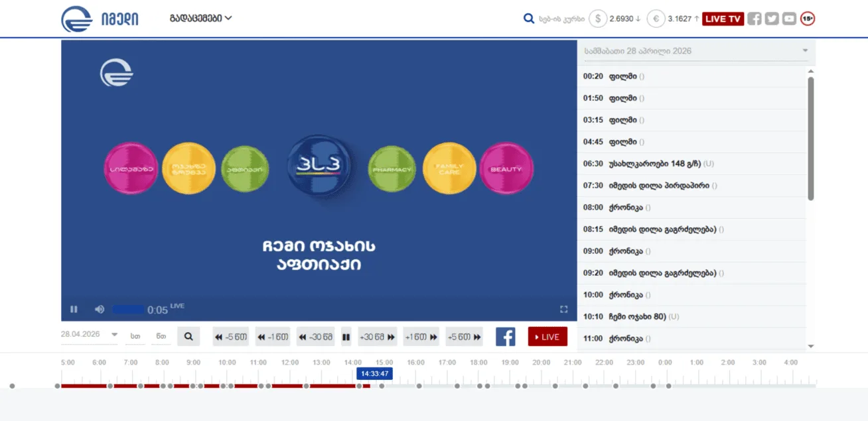The image size is (868, 421).
Task: Pause the video in the player bar
Action: click(x=74, y=309)
